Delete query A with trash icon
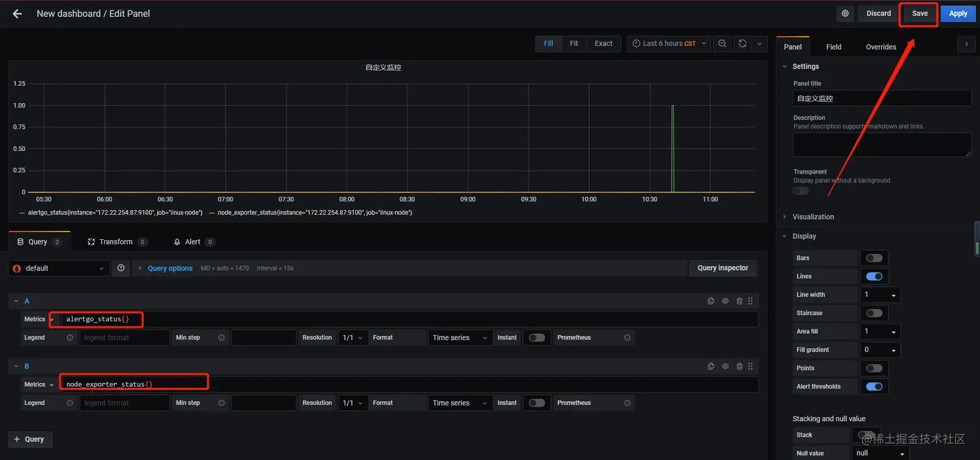The width and height of the screenshot is (980, 460). tap(740, 301)
